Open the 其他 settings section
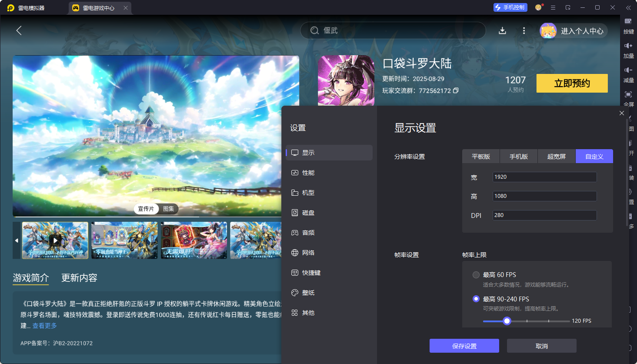Image resolution: width=637 pixels, height=364 pixels. tap(329, 313)
